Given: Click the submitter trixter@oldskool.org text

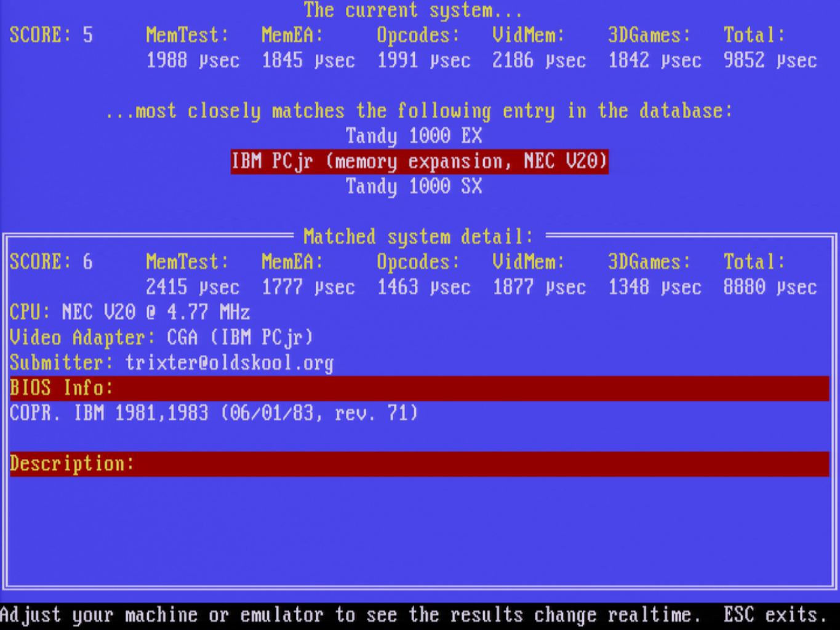Looking at the screenshot, I should pyautogui.click(x=229, y=363).
